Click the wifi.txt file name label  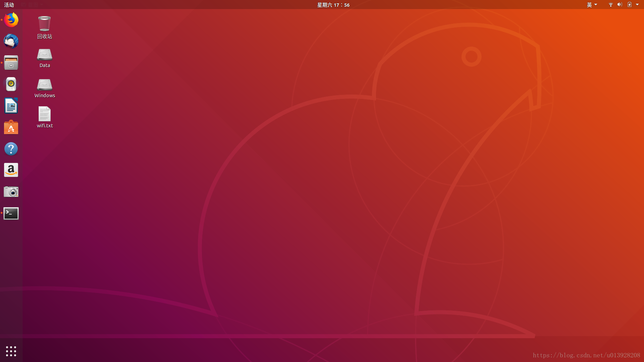click(x=45, y=126)
